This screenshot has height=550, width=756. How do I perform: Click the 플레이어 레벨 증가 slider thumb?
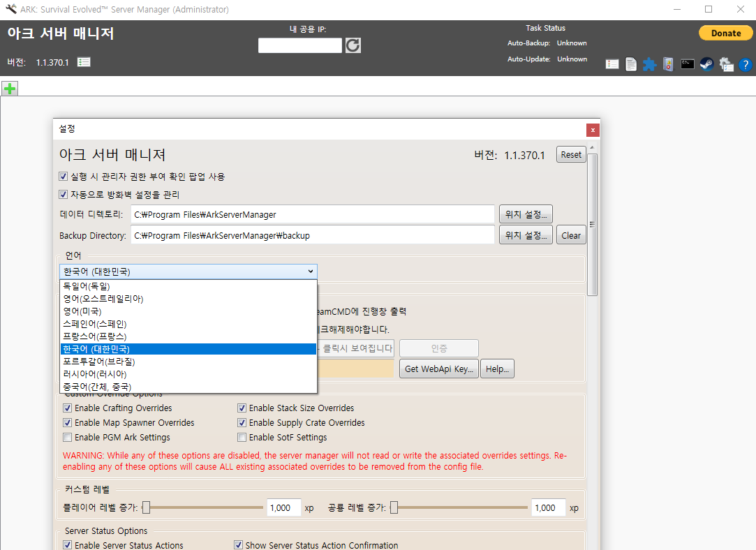[x=147, y=507]
